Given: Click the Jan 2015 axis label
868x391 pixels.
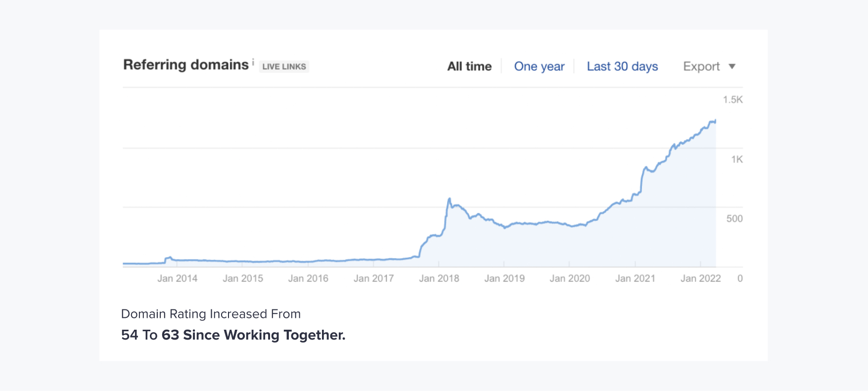Looking at the screenshot, I should click(x=243, y=278).
